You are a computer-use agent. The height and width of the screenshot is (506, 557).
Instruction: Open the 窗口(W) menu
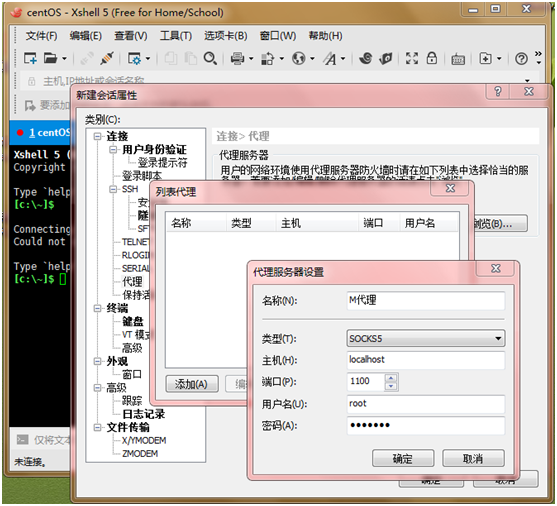coord(278,36)
